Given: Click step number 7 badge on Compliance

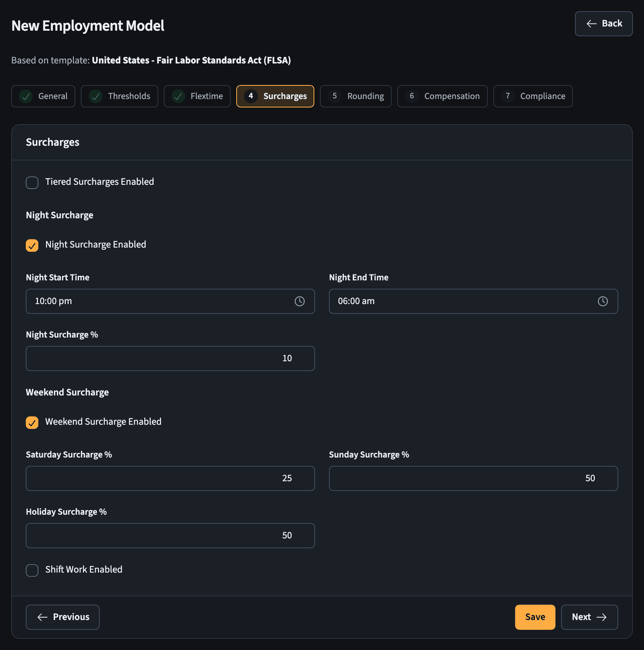Looking at the screenshot, I should tap(508, 96).
